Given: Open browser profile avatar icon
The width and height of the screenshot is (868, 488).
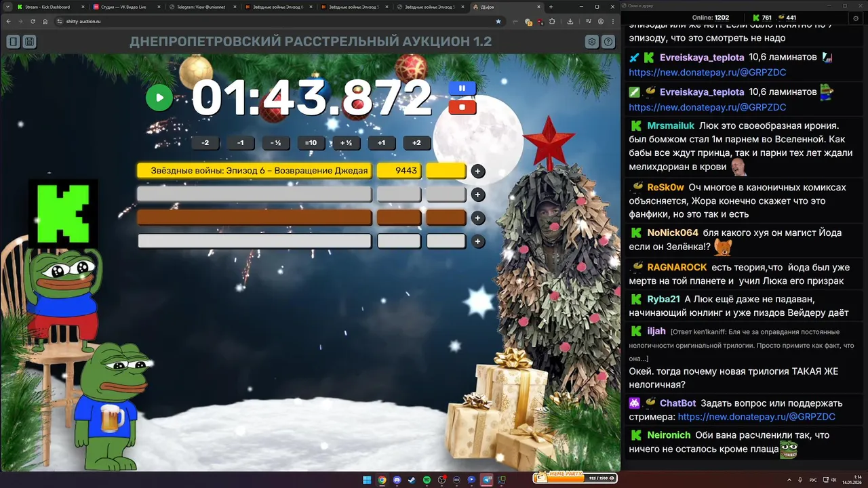Looking at the screenshot, I should 601,21.
